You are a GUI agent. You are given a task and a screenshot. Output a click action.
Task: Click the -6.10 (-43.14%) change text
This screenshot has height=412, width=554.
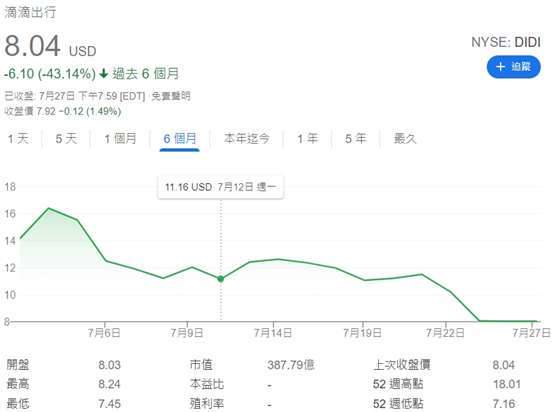(x=50, y=74)
